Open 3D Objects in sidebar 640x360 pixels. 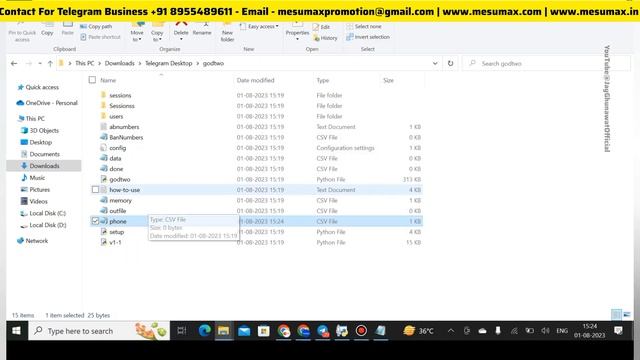(x=40, y=131)
